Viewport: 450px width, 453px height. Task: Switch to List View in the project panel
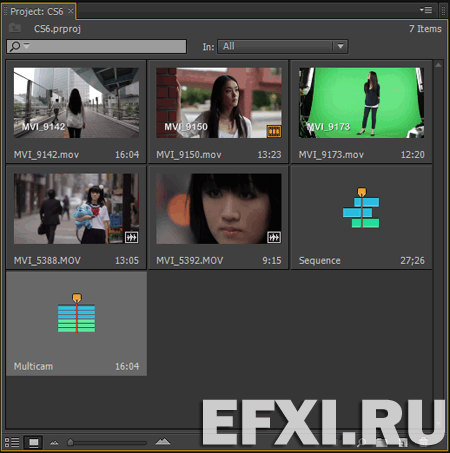(12, 442)
